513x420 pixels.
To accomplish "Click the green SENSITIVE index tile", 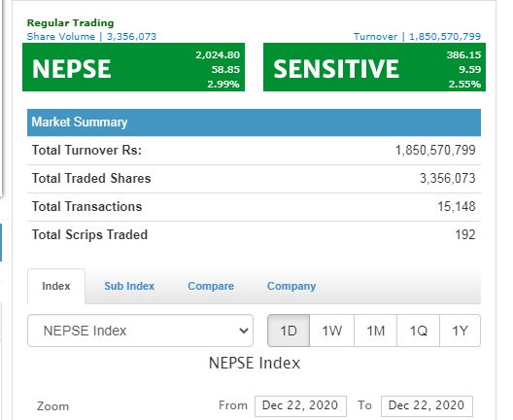I will (x=374, y=67).
